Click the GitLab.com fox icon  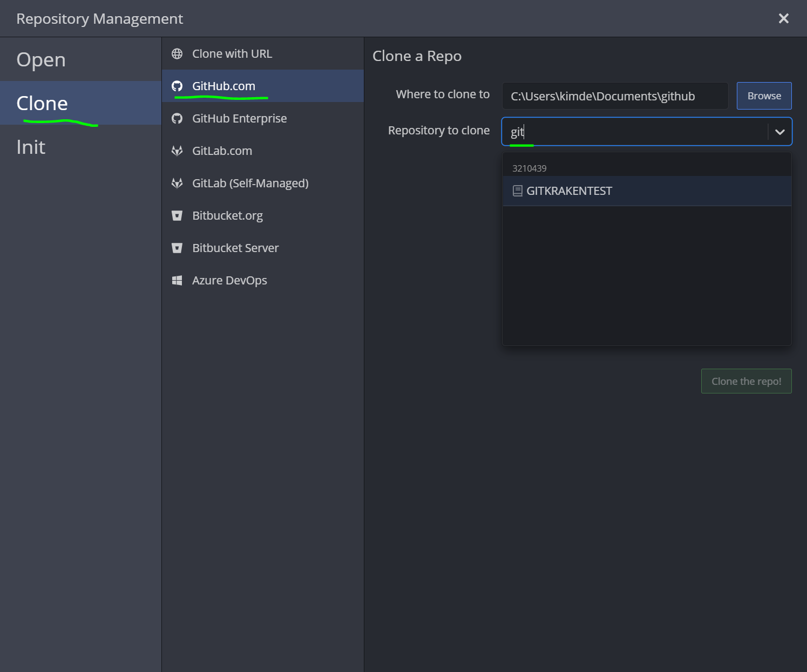(x=177, y=151)
